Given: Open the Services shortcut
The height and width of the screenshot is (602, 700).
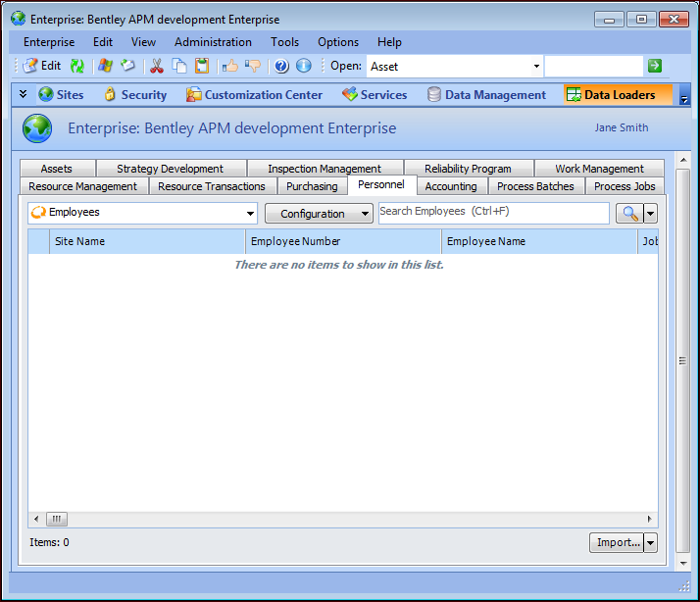Looking at the screenshot, I should (375, 95).
